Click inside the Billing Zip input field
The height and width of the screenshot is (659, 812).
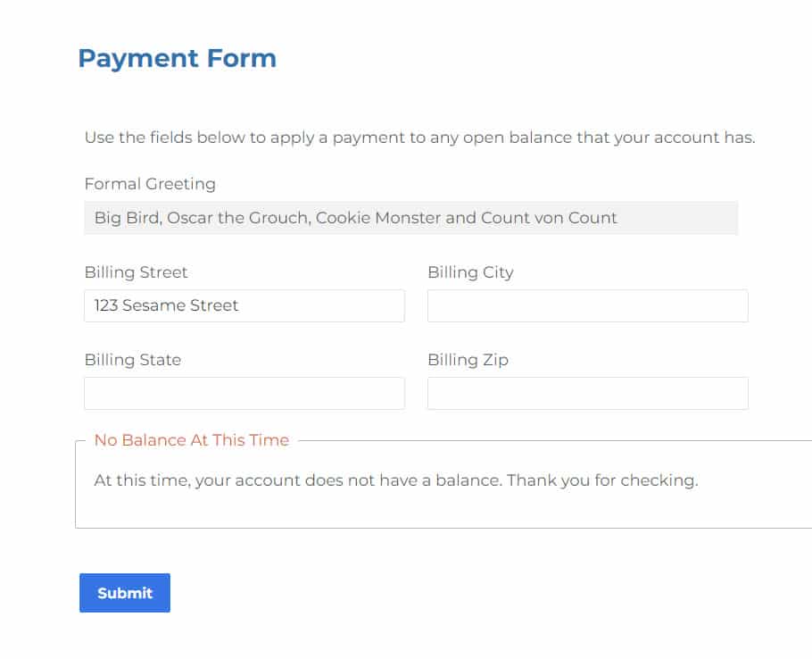tap(587, 393)
